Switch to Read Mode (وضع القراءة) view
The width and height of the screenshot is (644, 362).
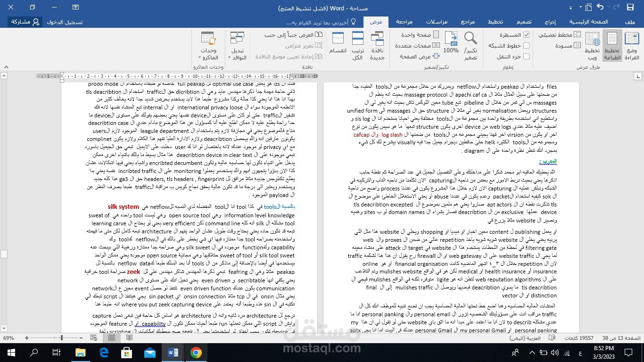coord(632,45)
